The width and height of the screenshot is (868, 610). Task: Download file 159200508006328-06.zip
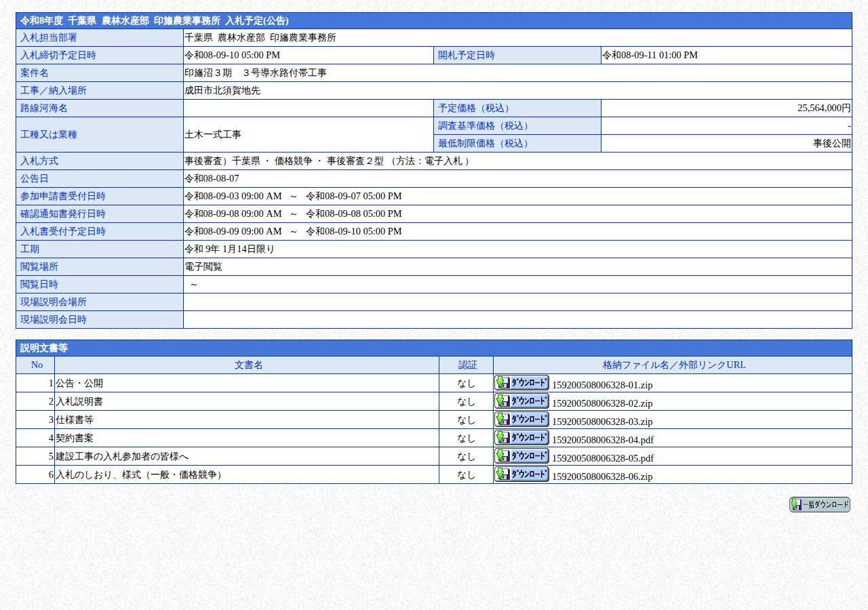pyautogui.click(x=521, y=474)
